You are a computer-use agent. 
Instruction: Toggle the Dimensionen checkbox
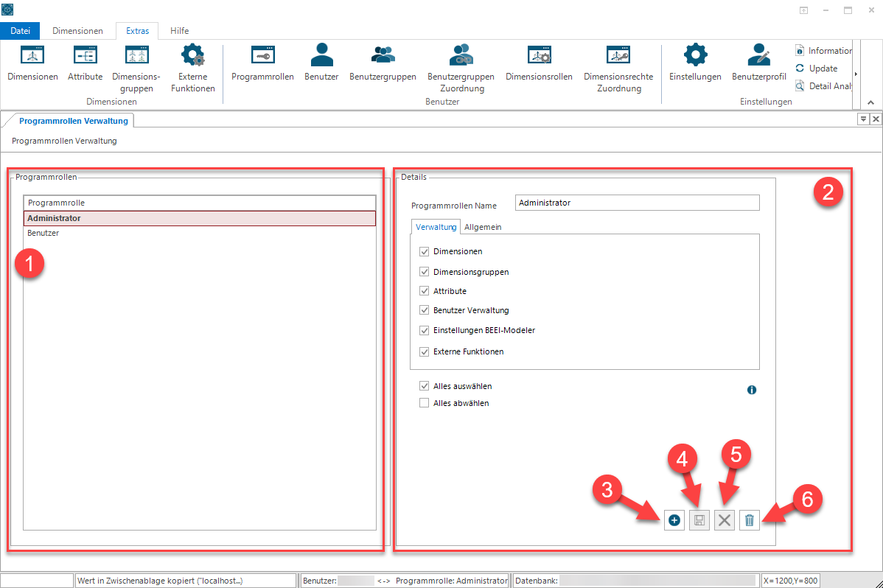(x=424, y=251)
